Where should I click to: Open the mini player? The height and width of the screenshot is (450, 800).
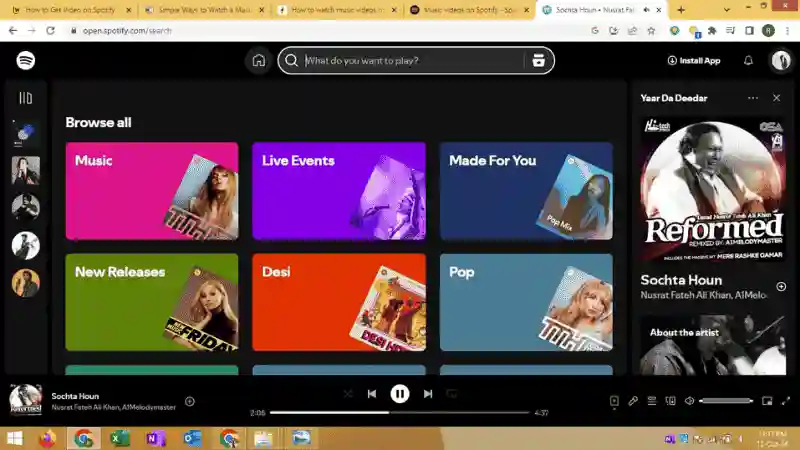(767, 401)
